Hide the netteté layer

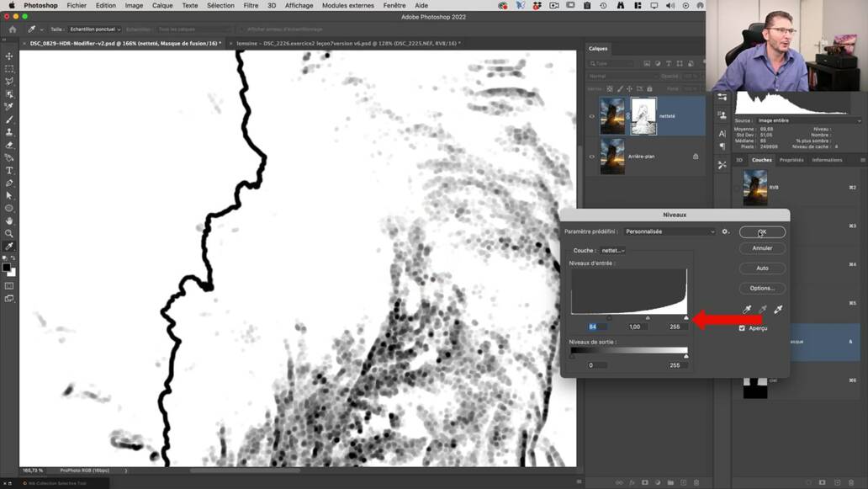pos(592,116)
